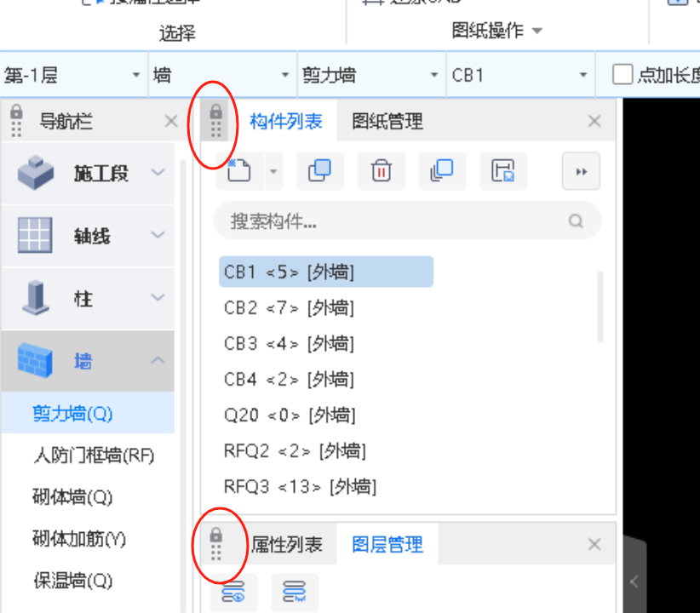Image resolution: width=700 pixels, height=613 pixels.
Task: Click the delete component trash icon
Action: tap(382, 171)
